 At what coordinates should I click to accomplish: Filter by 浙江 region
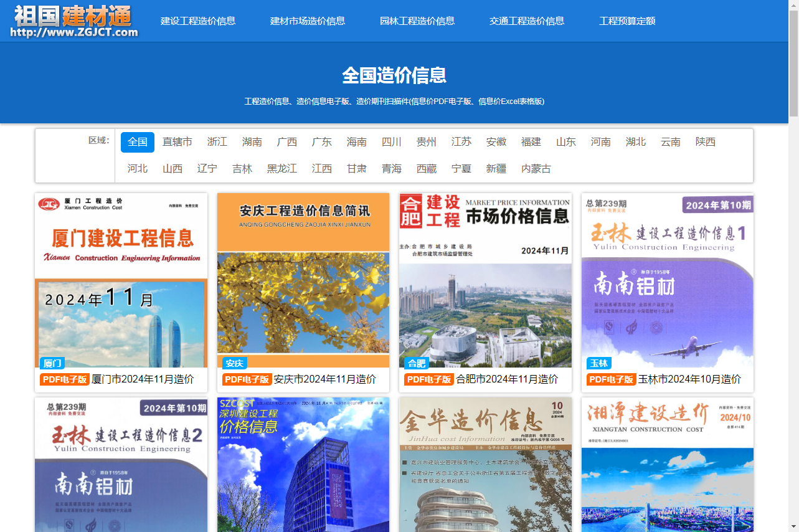[217, 142]
